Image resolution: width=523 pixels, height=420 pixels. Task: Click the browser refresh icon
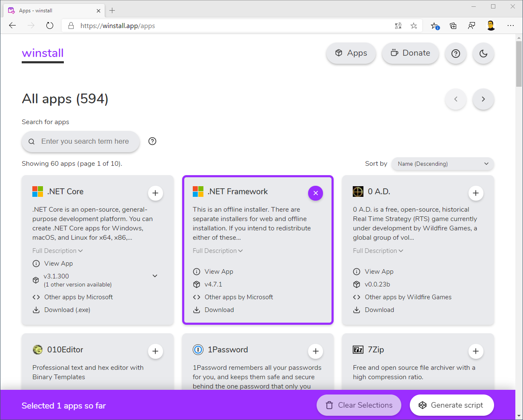pos(50,26)
